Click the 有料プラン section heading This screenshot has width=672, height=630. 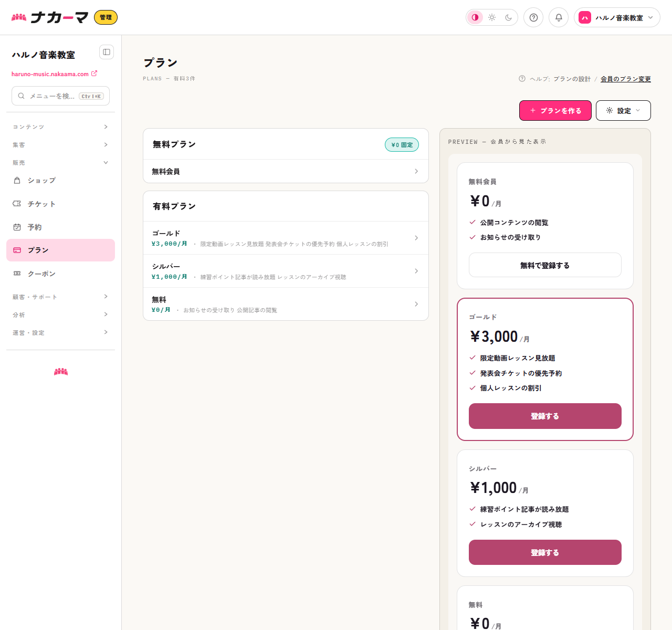click(174, 206)
